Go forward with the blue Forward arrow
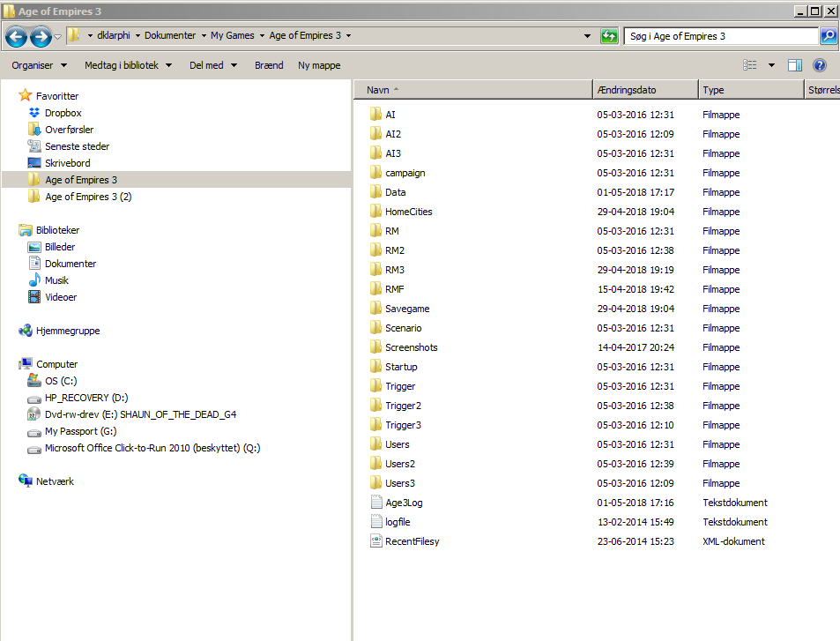 (x=41, y=36)
